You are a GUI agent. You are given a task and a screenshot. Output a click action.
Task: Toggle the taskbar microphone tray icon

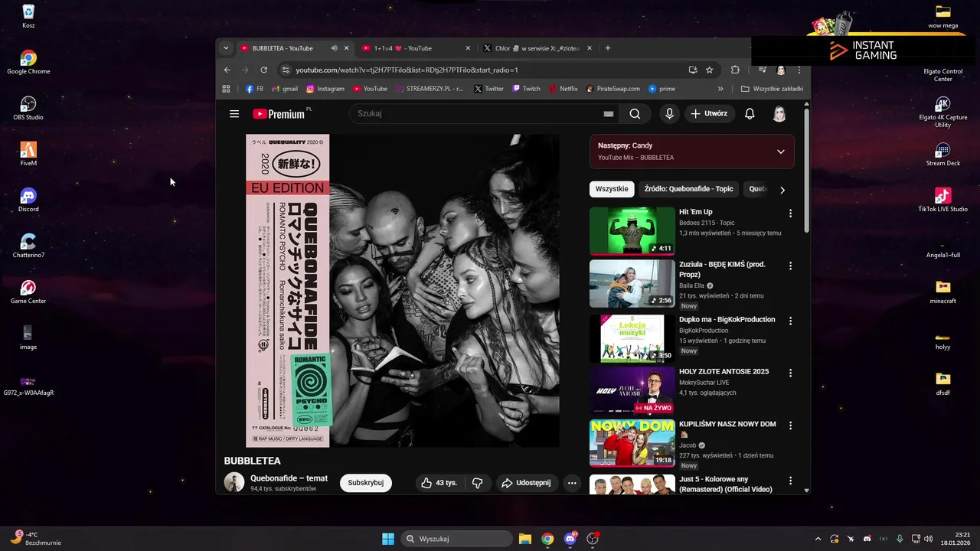900,539
